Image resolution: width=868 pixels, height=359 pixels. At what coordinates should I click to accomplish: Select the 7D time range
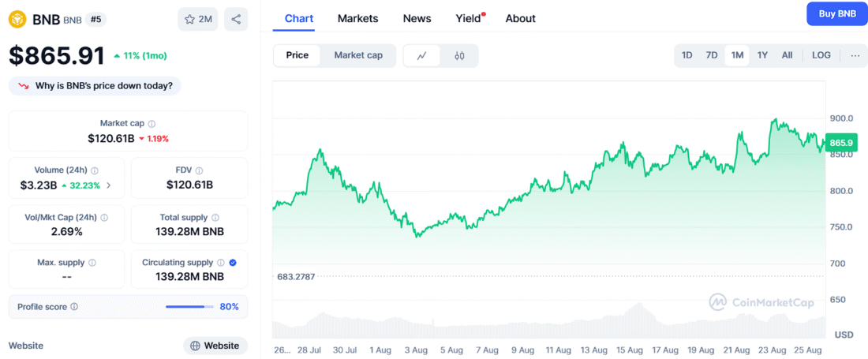tap(712, 55)
